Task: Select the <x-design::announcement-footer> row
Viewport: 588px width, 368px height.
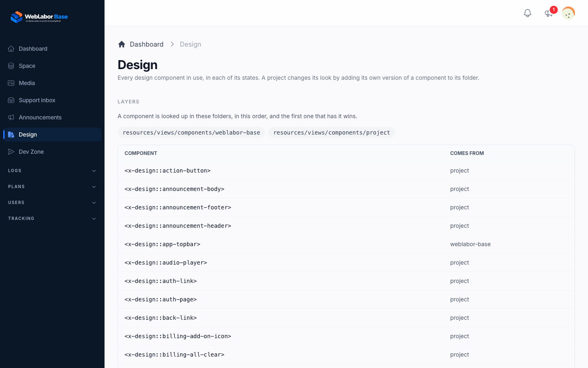Action: coord(346,207)
